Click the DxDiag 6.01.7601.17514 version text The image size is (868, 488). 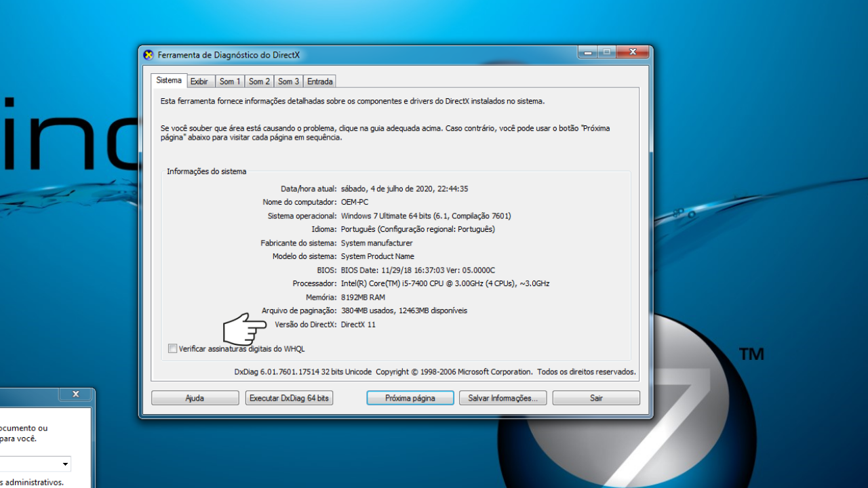point(303,372)
